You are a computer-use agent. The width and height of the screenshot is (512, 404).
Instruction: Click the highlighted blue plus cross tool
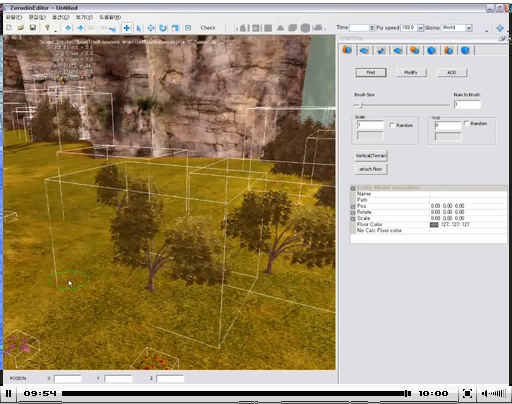(127, 28)
